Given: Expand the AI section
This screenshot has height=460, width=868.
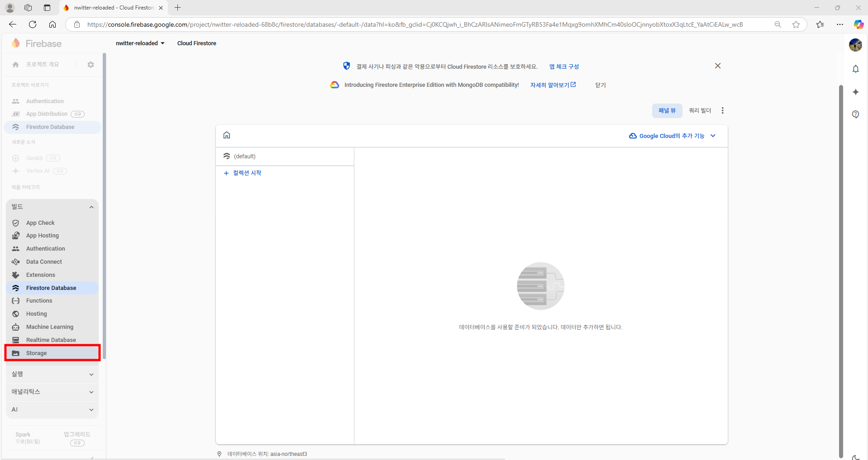Looking at the screenshot, I should [52, 410].
